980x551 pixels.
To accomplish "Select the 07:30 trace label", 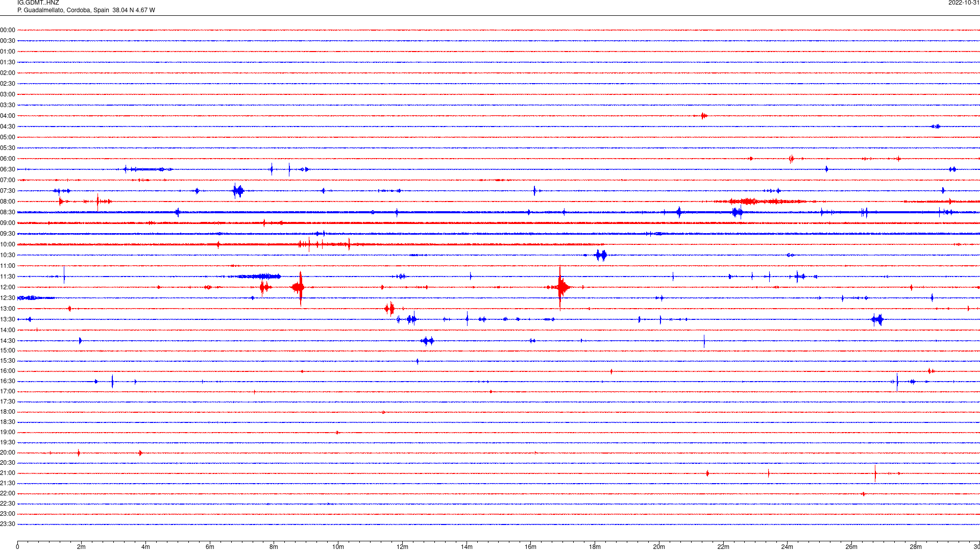I will (x=8, y=191).
